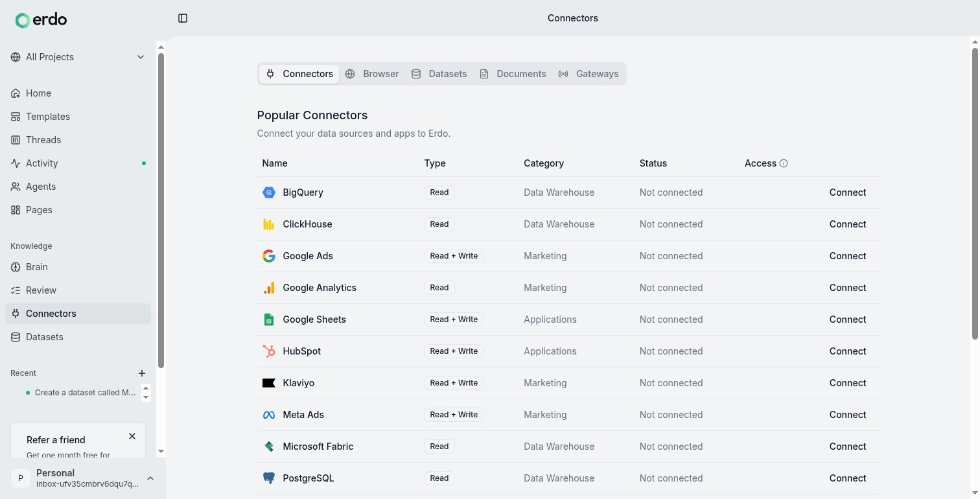Expand the All Projects dropdown
Screen dimensions: 980x499
coord(78,57)
